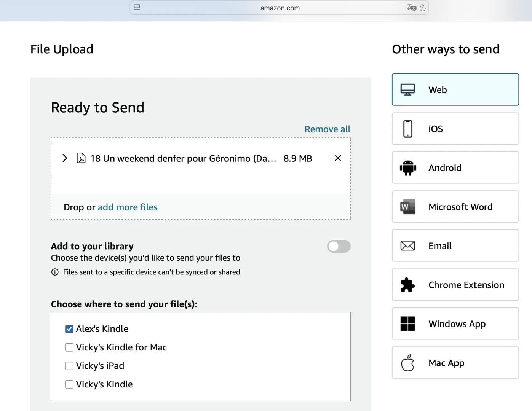Screen dimensions: 532x411
Task: Click the amazon.com address bar
Action: (280, 8)
